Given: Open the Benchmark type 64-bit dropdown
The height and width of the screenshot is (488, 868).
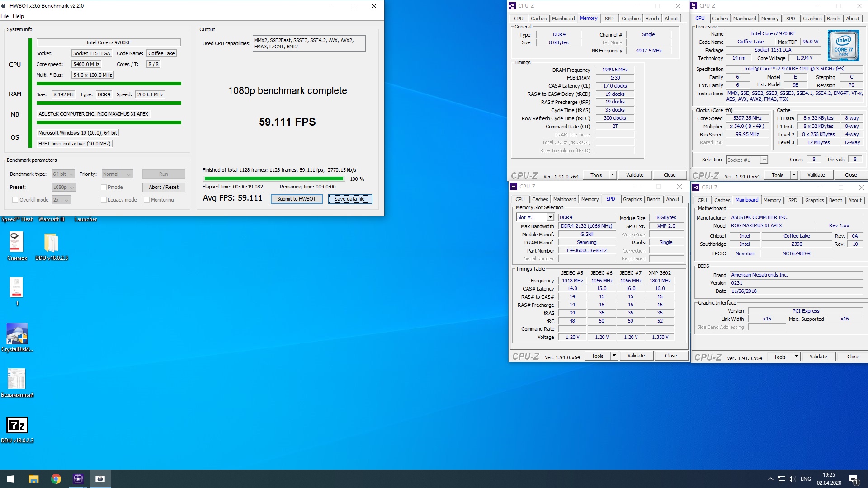Looking at the screenshot, I should (63, 174).
